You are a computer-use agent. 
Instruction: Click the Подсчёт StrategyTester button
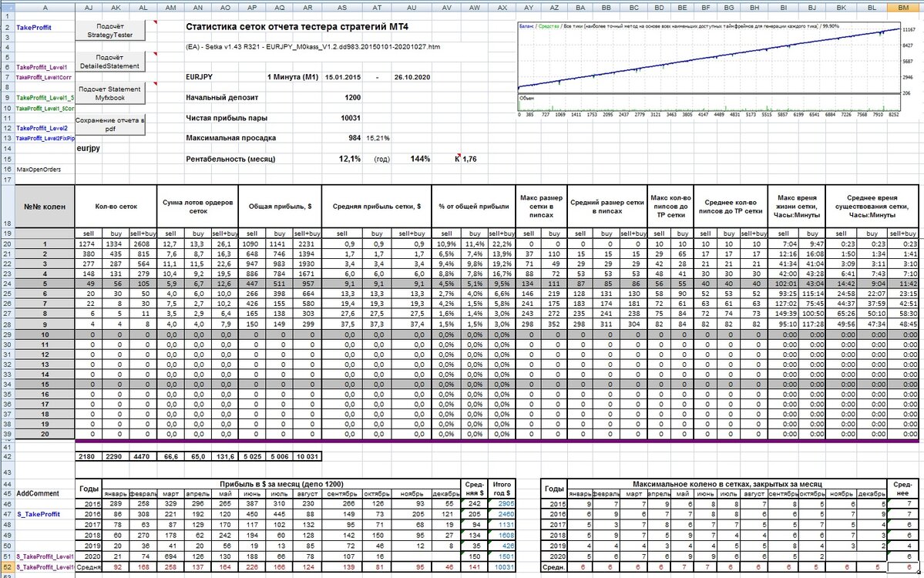click(x=110, y=31)
